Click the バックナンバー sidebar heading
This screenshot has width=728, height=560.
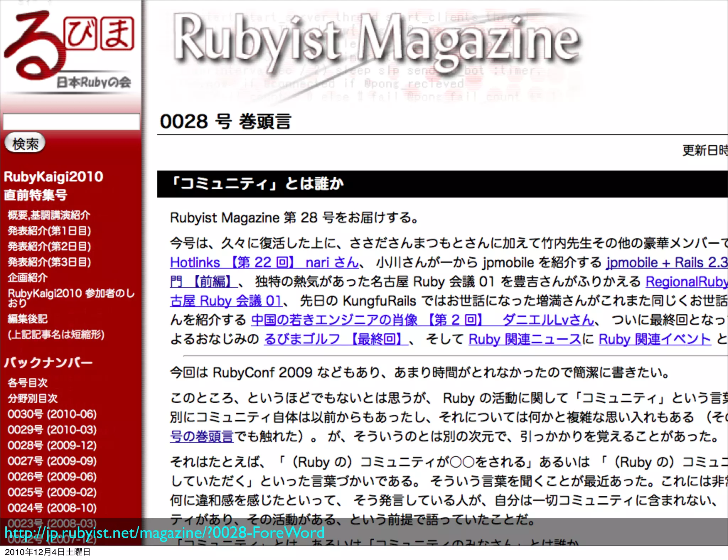[48, 363]
